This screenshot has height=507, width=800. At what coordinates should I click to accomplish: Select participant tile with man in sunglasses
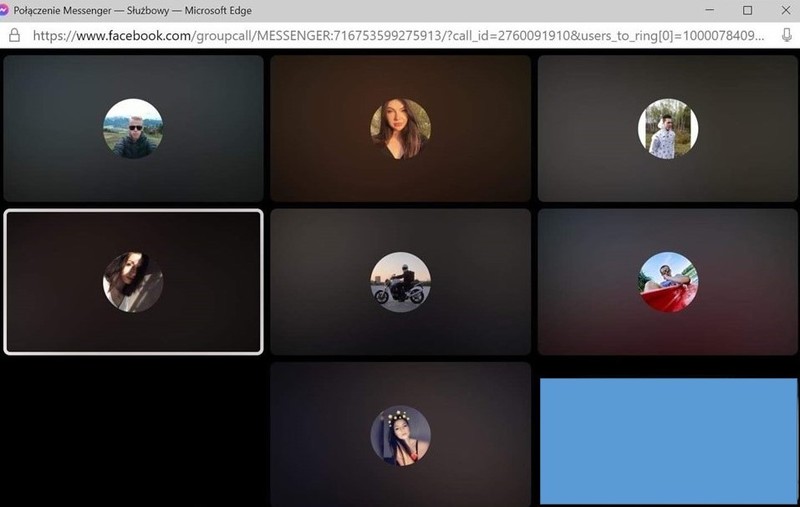click(x=134, y=129)
